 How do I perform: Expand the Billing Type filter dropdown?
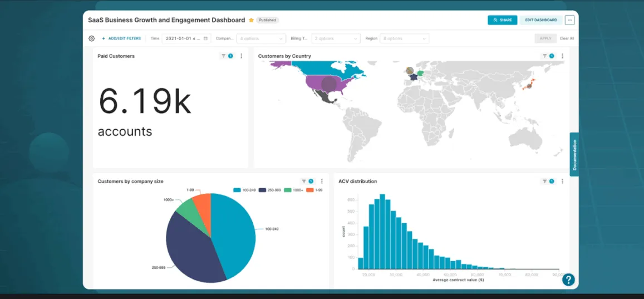pos(336,38)
